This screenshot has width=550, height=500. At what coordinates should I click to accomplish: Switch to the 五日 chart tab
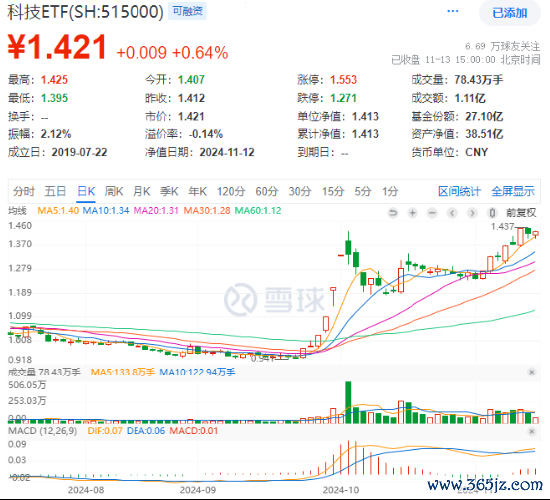coord(55,192)
